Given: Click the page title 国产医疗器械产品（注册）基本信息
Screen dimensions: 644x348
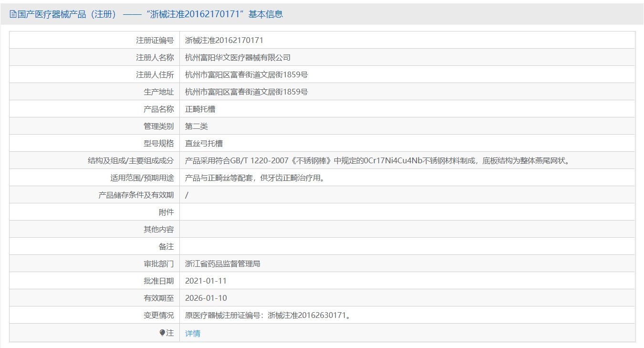Looking at the screenshot, I should click(150, 14).
